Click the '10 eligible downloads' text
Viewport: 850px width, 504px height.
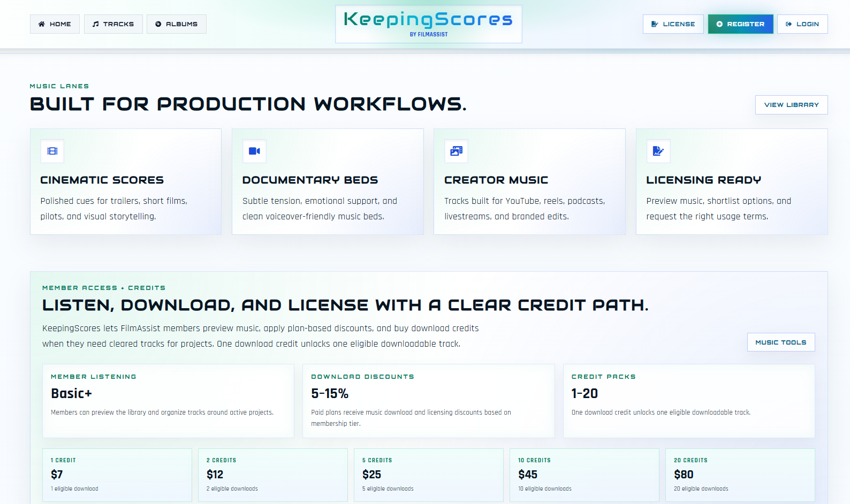click(545, 489)
